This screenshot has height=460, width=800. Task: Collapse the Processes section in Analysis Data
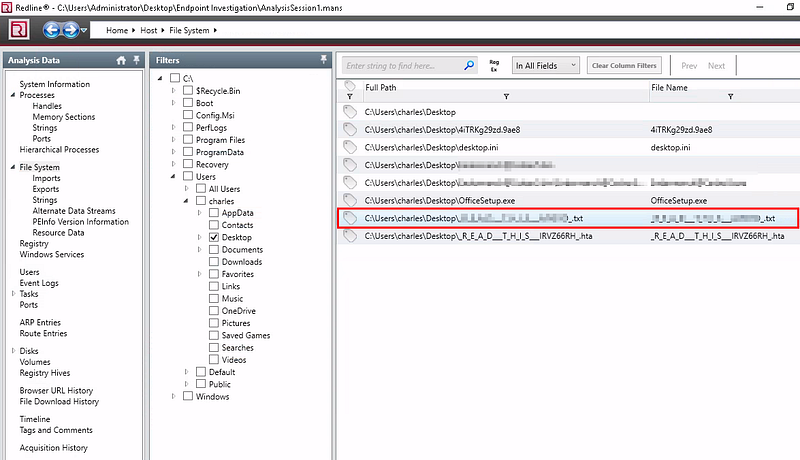coord(13,95)
